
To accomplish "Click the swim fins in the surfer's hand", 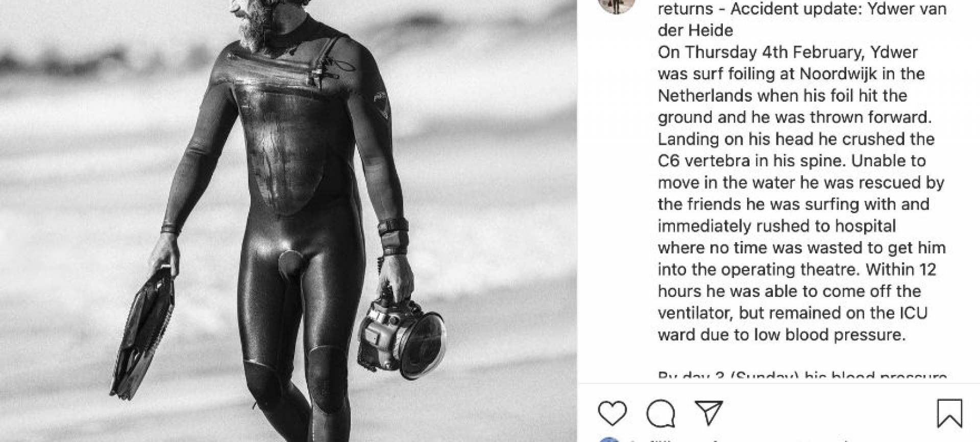I will 143,332.
